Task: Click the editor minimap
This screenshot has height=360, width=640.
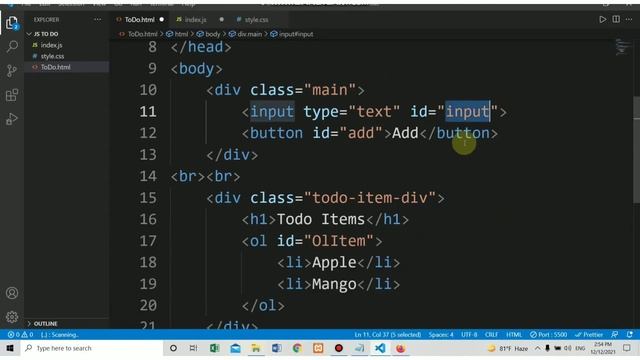Action: (x=622, y=47)
